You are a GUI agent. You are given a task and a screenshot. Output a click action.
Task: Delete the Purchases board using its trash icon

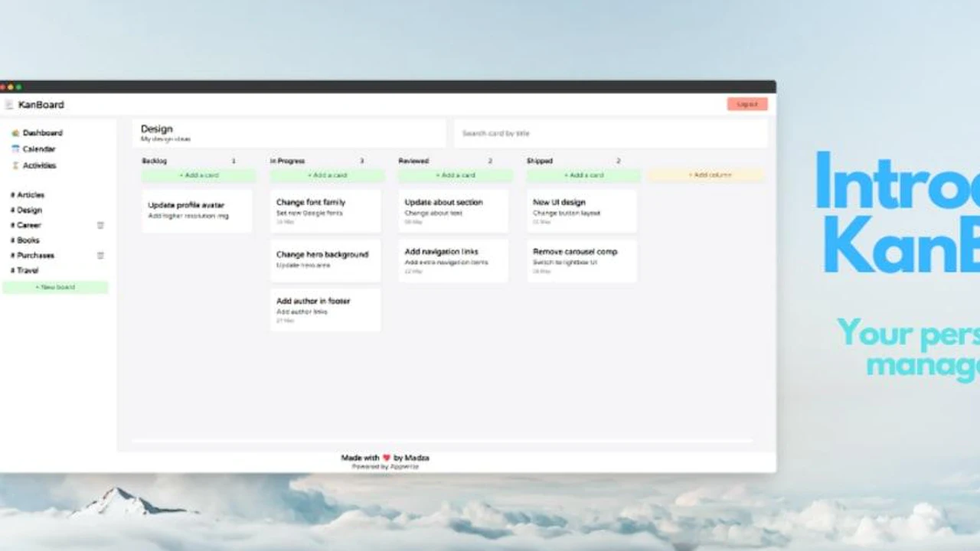(x=100, y=256)
